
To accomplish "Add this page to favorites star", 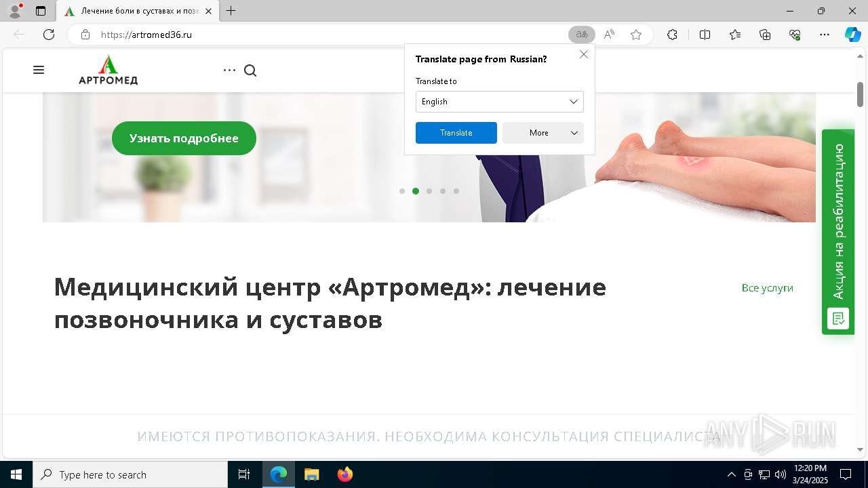I will [x=636, y=35].
